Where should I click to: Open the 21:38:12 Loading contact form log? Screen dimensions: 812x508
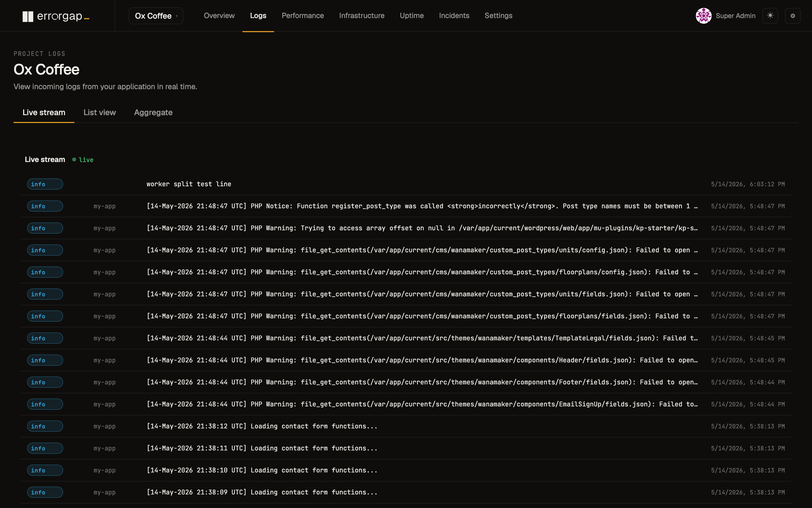[x=262, y=426]
